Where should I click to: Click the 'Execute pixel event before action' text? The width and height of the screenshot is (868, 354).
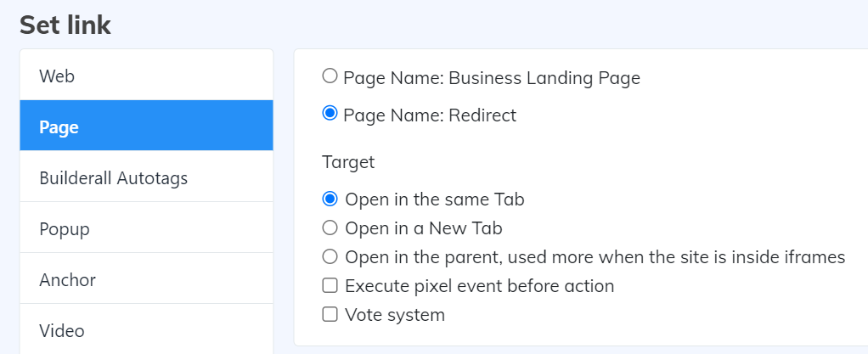pyautogui.click(x=479, y=286)
